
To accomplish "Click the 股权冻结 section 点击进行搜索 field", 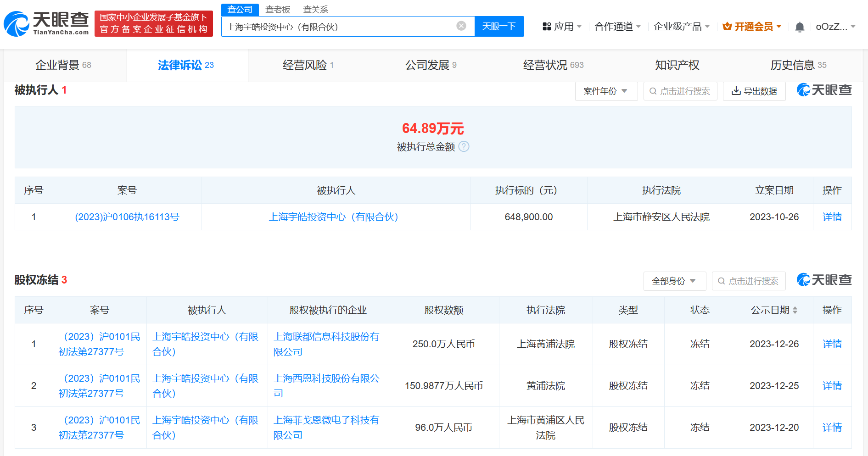I will (x=749, y=281).
